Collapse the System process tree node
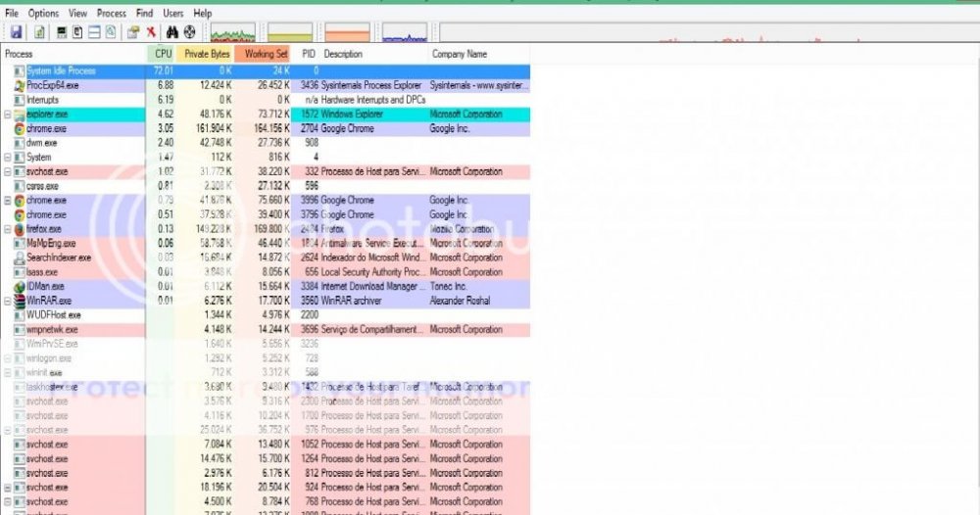The height and width of the screenshot is (515, 980). pyautogui.click(x=9, y=158)
